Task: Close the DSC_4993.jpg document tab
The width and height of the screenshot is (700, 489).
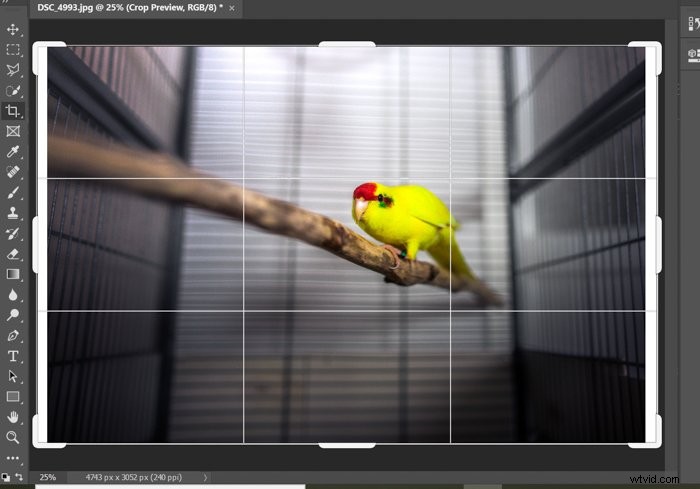Action: tap(232, 8)
